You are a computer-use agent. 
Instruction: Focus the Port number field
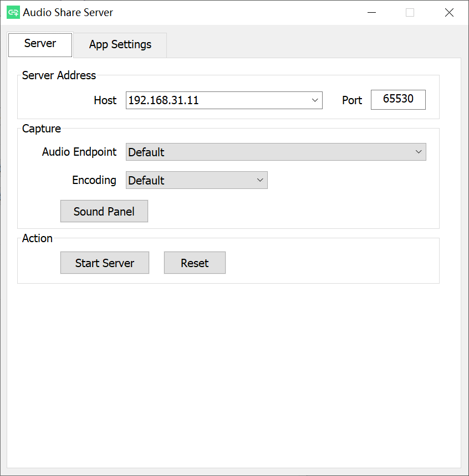tap(398, 100)
